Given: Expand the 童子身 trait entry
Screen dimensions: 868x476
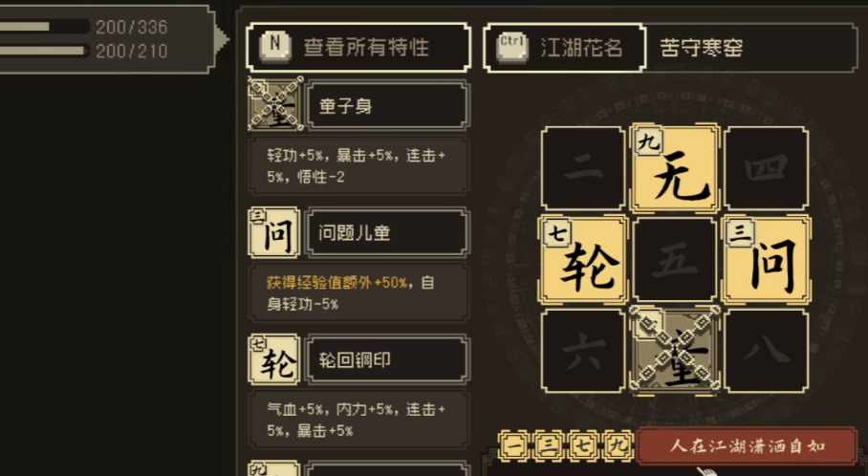Looking at the screenshot, I should [x=387, y=105].
